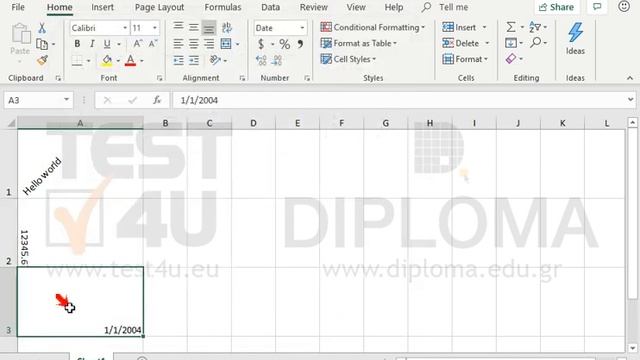Open Font dialog launcher
The image size is (640, 360).
tap(160, 78)
